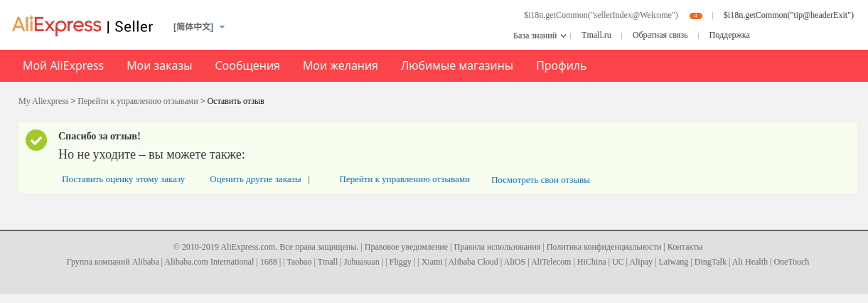Click the 1688 footer link
Screen dimensions: 868x303
[x=269, y=262]
